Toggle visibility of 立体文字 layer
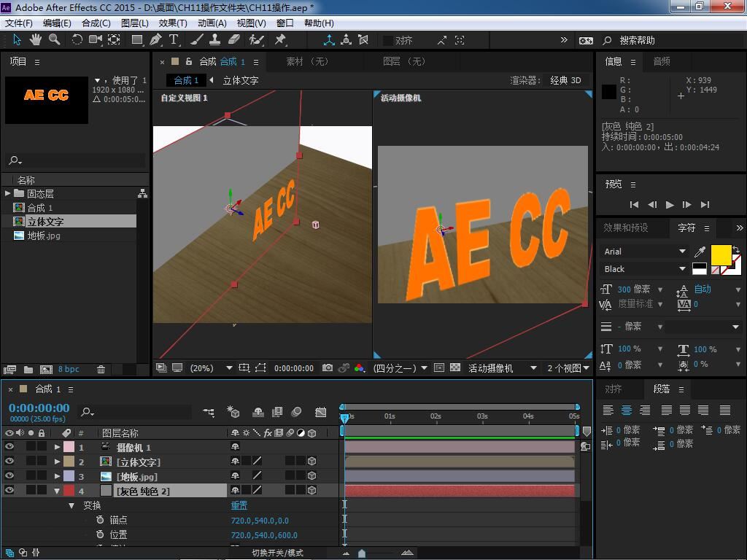The width and height of the screenshot is (747, 560). click(x=9, y=462)
